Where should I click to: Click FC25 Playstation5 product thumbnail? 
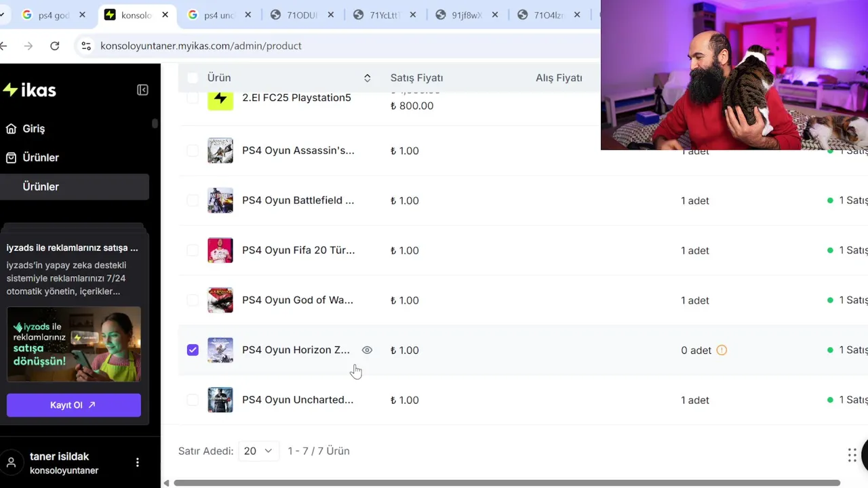coord(220,100)
